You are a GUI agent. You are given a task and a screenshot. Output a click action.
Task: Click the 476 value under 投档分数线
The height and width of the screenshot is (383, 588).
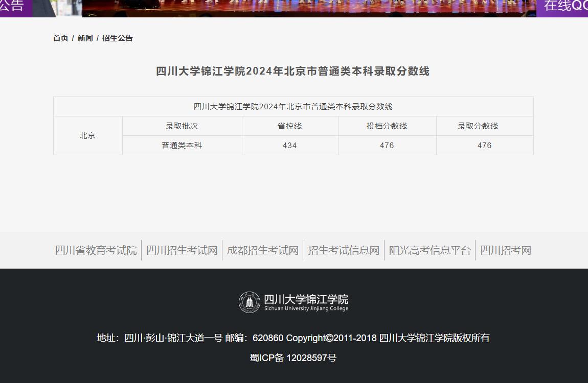click(387, 146)
